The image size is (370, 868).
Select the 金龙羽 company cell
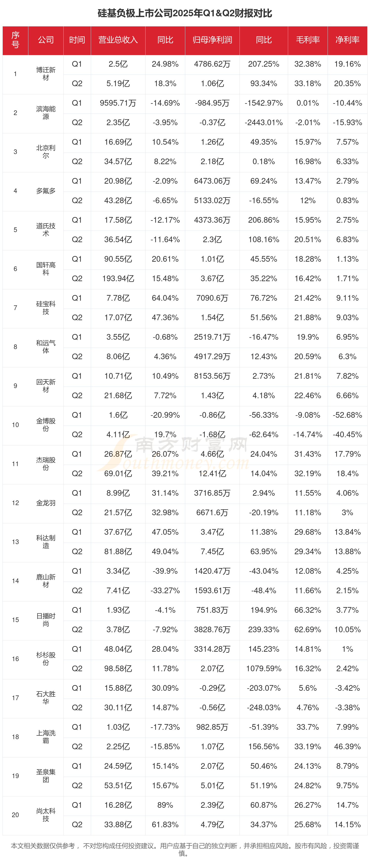tap(46, 503)
